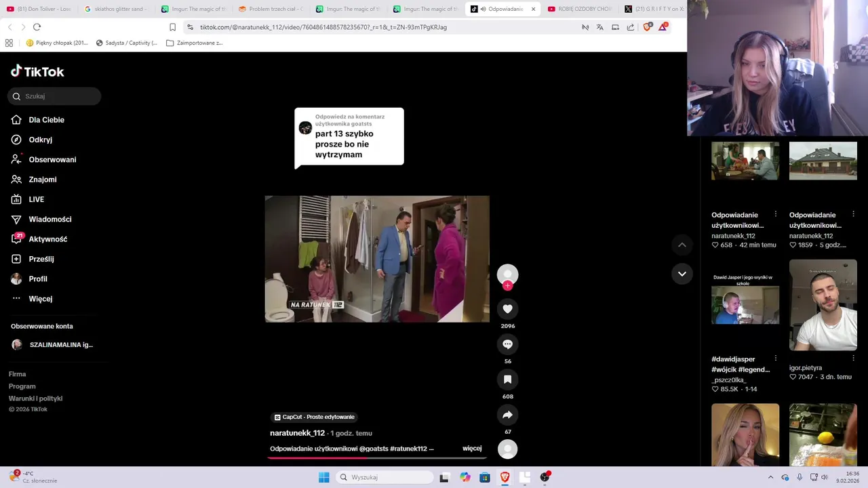The width and height of the screenshot is (868, 488).
Task: Switch to Problem trzech ciał tab
Action: [x=271, y=9]
